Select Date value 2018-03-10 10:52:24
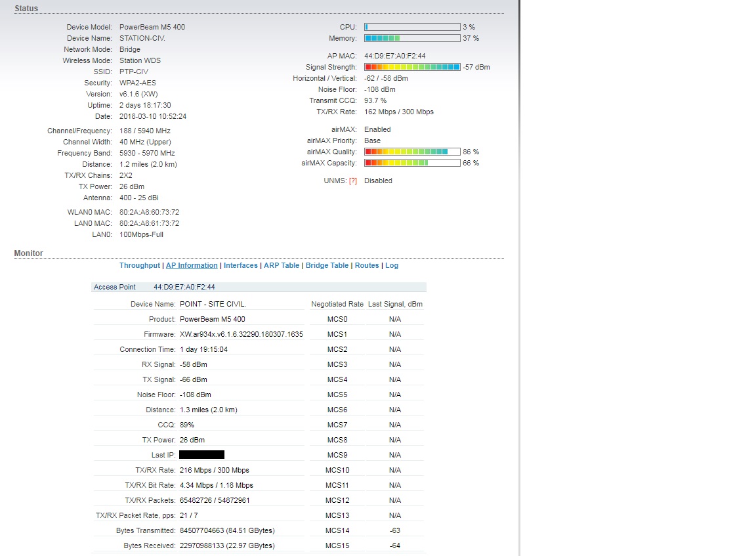 [x=153, y=116]
